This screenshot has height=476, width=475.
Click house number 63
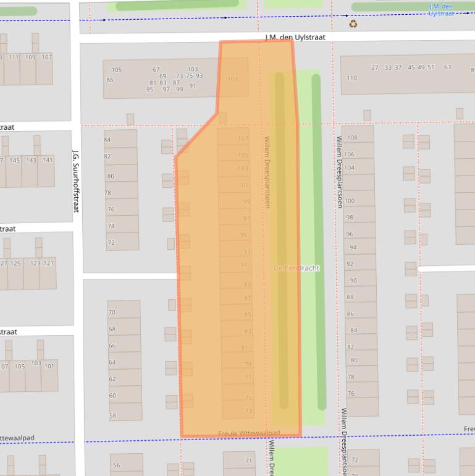click(447, 67)
